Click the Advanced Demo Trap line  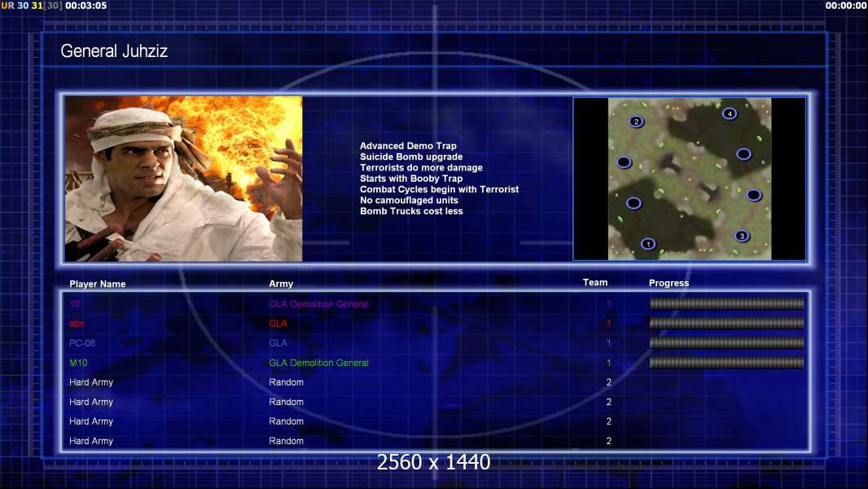pyautogui.click(x=408, y=146)
